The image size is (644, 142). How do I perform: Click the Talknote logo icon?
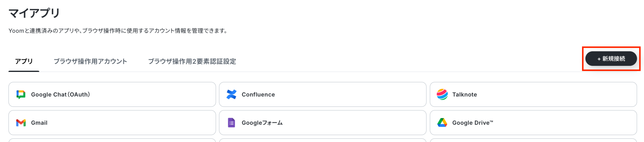[x=442, y=95]
